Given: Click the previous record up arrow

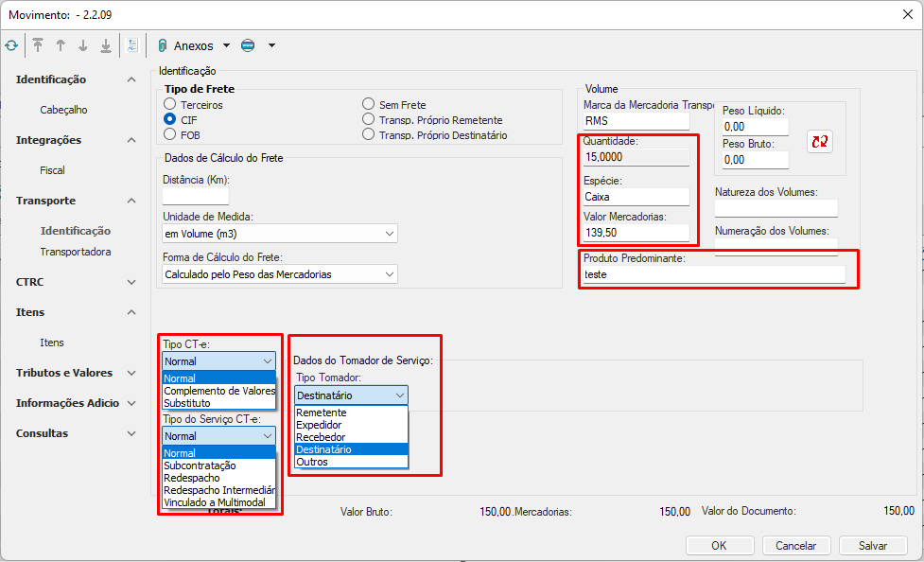Looking at the screenshot, I should coord(61,45).
